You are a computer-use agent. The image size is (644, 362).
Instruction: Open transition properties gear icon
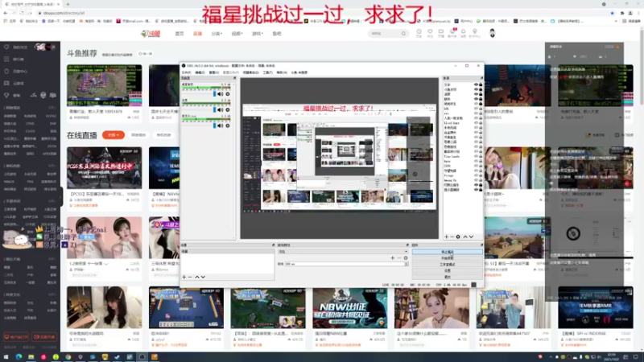[406, 258]
